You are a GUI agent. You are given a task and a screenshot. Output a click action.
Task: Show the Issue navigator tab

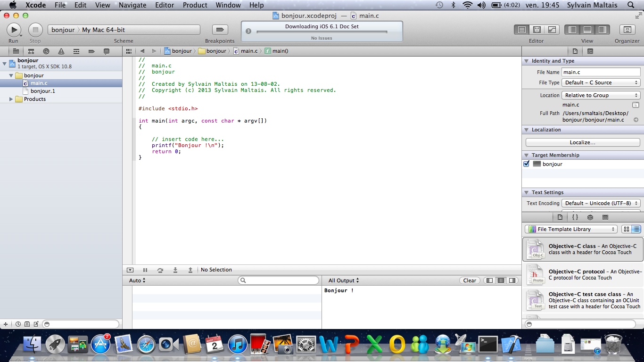pos(61,51)
